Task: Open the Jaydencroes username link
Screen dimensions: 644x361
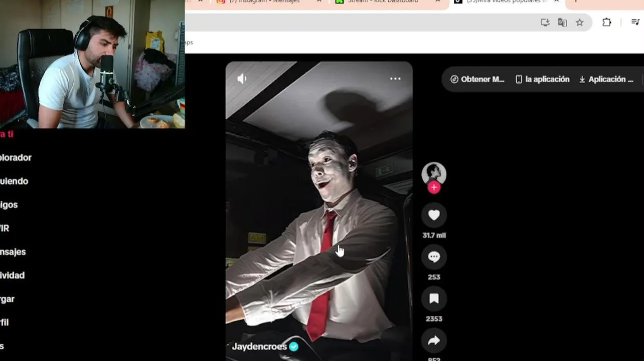Action: click(x=259, y=346)
